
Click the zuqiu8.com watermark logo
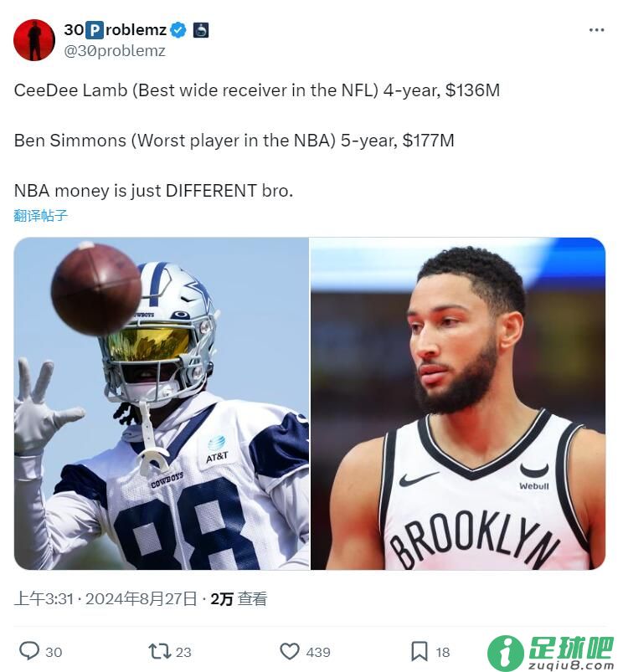click(x=551, y=652)
